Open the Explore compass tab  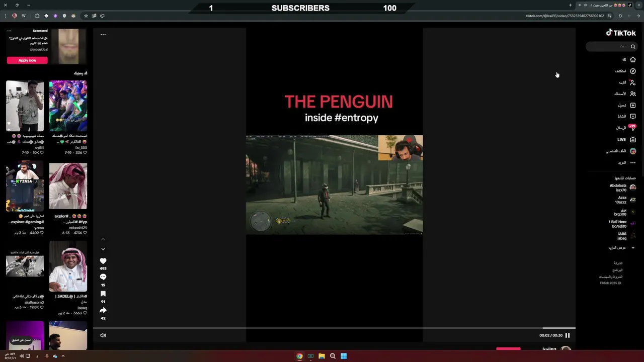pyautogui.click(x=625, y=71)
